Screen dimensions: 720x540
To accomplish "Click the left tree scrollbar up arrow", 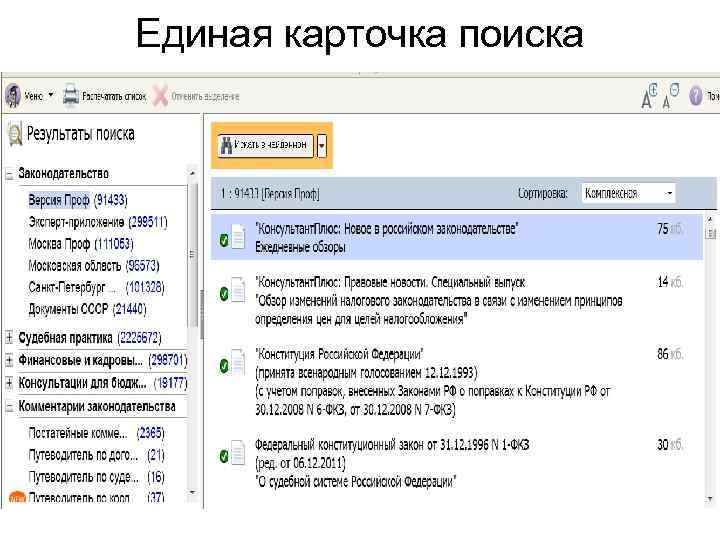I will point(192,174).
